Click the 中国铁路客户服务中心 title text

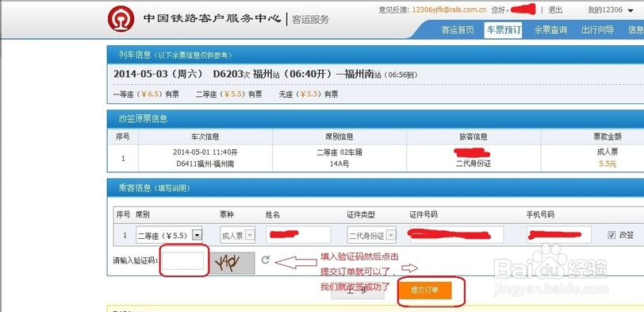213,18
